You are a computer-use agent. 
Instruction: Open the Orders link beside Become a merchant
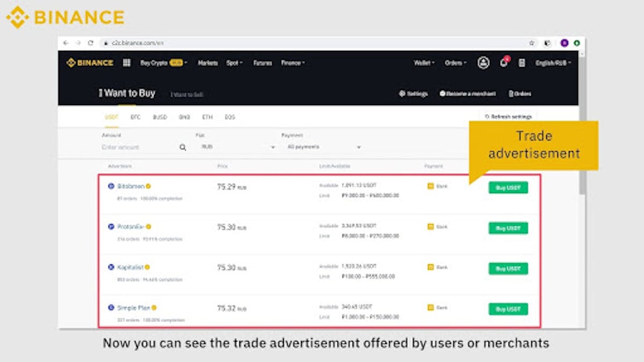(519, 93)
